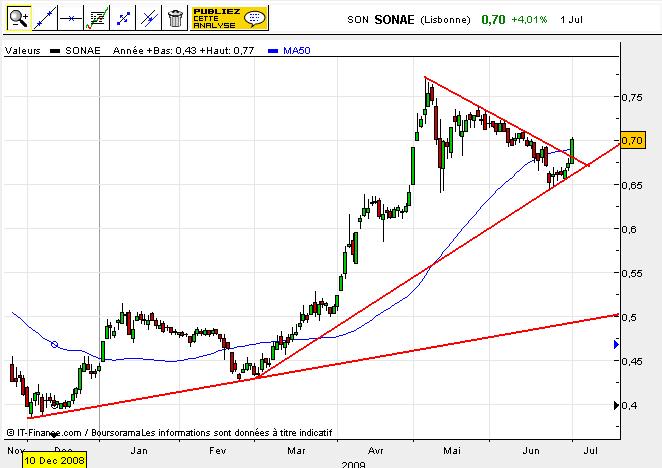Click the MA50 indicator legend label
662x468 pixels.
[x=296, y=51]
